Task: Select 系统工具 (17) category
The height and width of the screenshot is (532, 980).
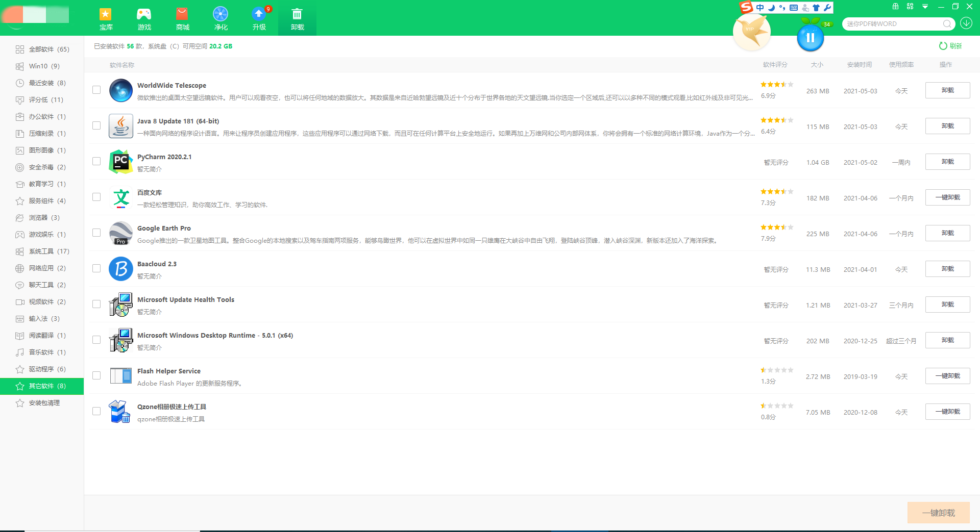Action: click(42, 251)
